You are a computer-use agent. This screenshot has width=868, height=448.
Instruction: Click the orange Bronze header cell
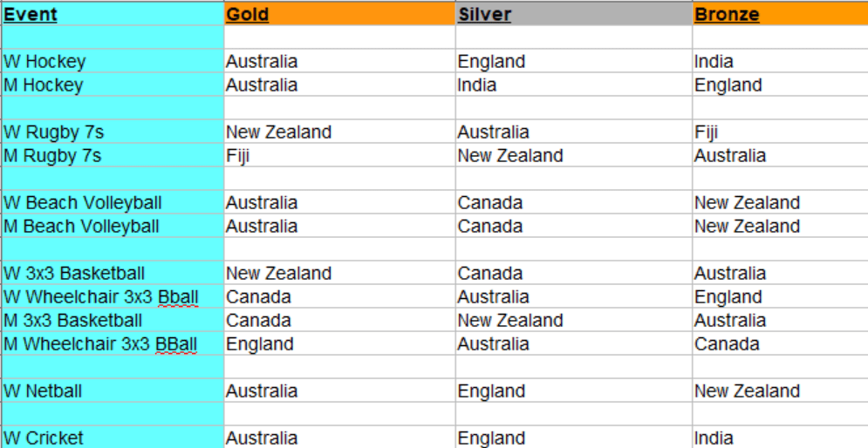tap(779, 14)
